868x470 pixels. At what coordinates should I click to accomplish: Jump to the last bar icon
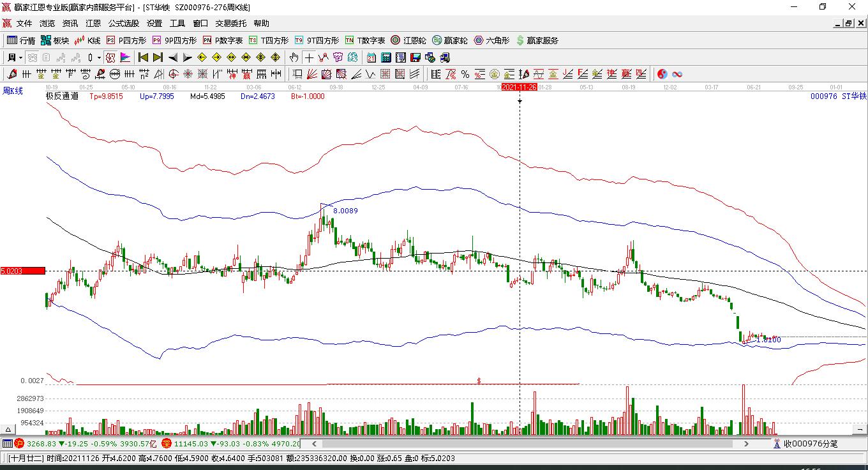point(158,57)
